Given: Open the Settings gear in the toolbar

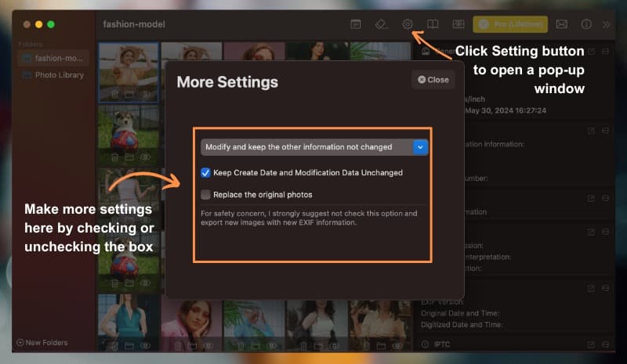Looking at the screenshot, I should (x=407, y=24).
